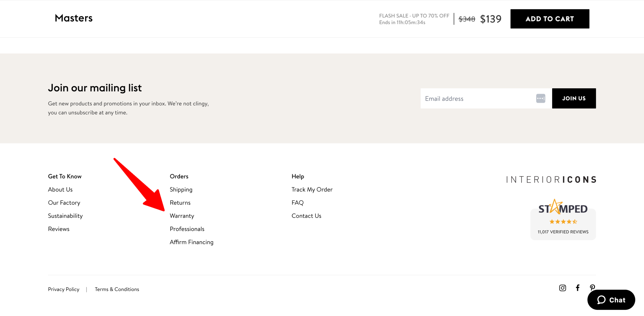Open Privacy Policy link
The image size is (644, 316).
click(x=64, y=289)
